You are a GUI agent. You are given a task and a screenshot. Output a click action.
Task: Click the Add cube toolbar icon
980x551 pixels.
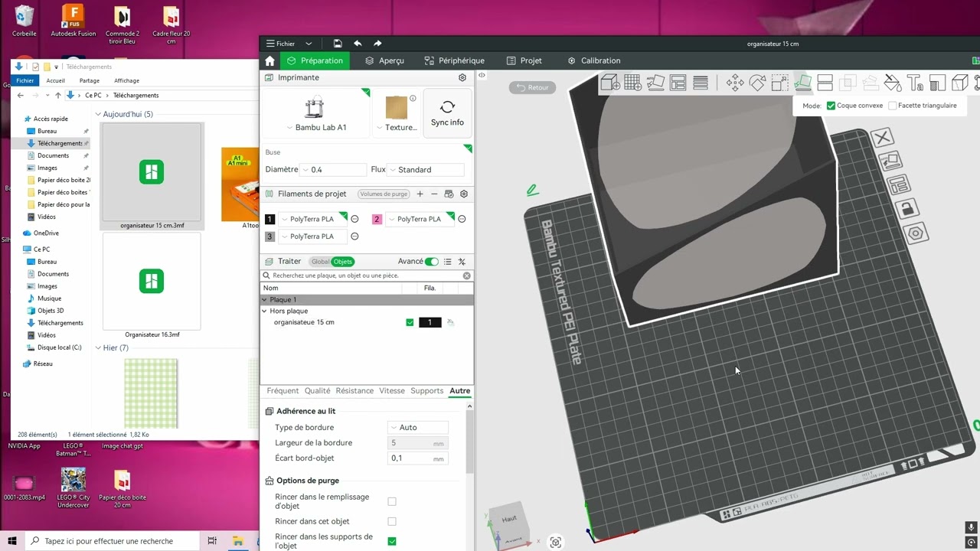coord(610,83)
